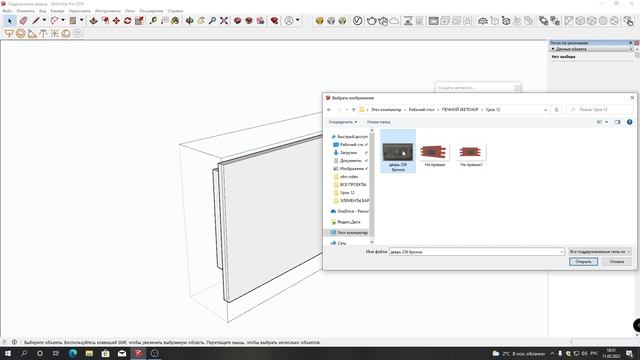Click the Zoom Extents tool
Image resolution: width=640 pixels, height=360 pixels.
click(224, 20)
